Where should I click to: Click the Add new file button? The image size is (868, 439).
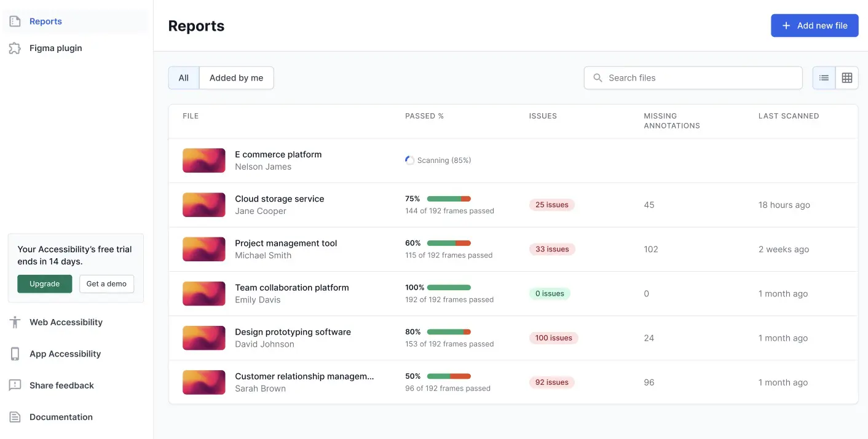point(815,25)
